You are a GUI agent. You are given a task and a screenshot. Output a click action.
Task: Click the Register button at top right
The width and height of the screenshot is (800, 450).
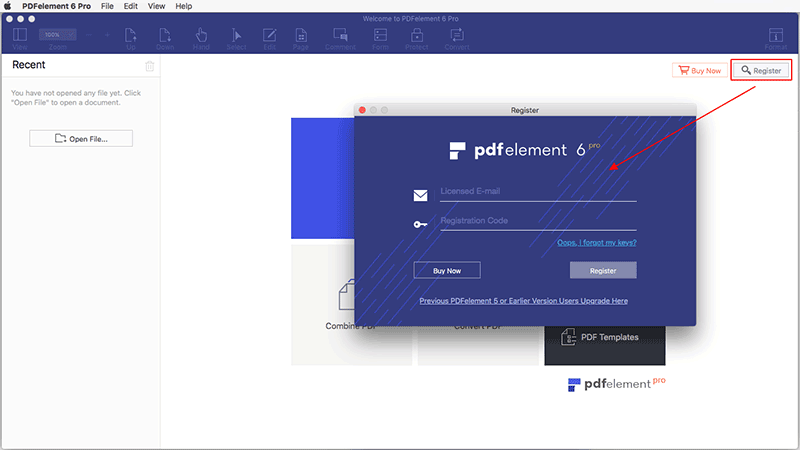(761, 70)
